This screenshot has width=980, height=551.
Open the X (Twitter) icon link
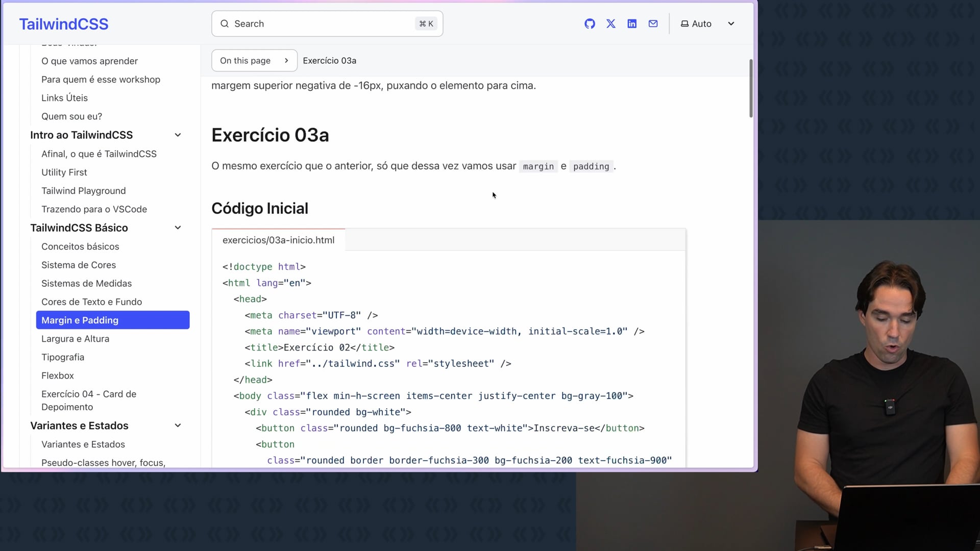[x=611, y=23]
